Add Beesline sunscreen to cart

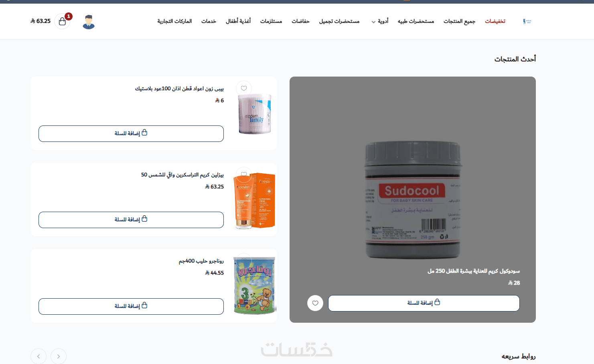pos(131,220)
